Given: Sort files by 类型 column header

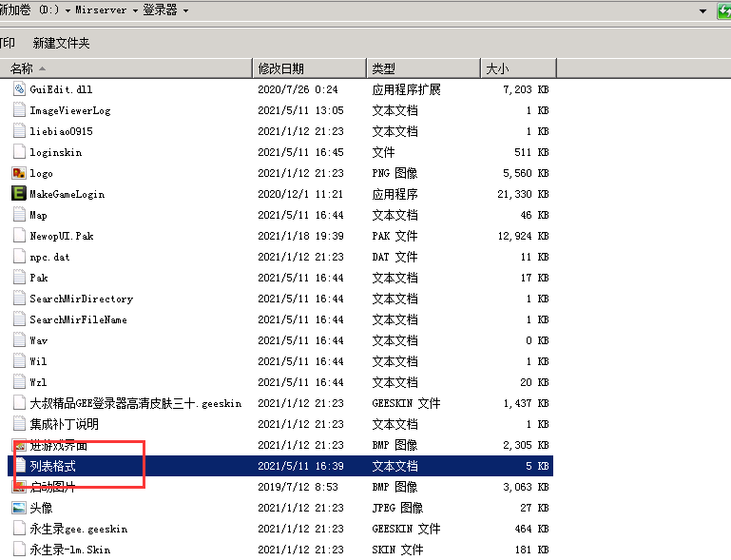Looking at the screenshot, I should click(x=422, y=68).
